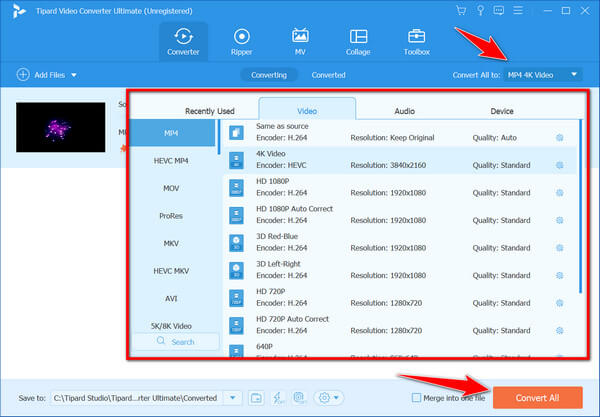Expand the Add Files dropdown arrow

[x=74, y=75]
